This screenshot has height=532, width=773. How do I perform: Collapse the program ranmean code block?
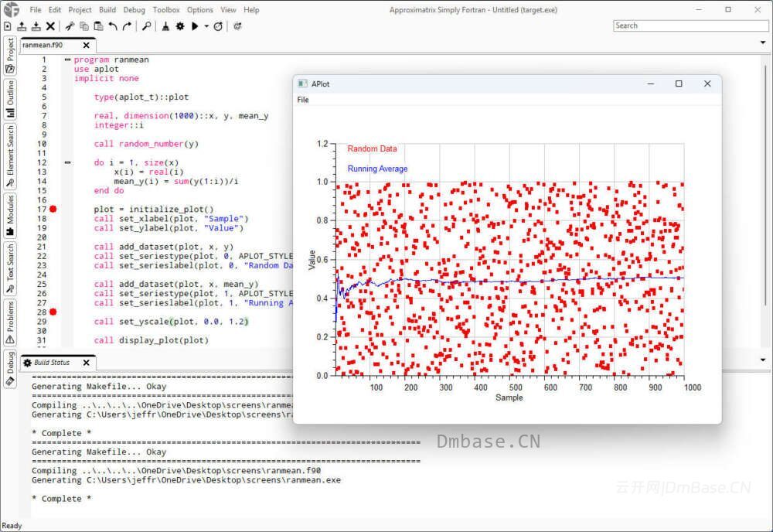click(x=67, y=60)
